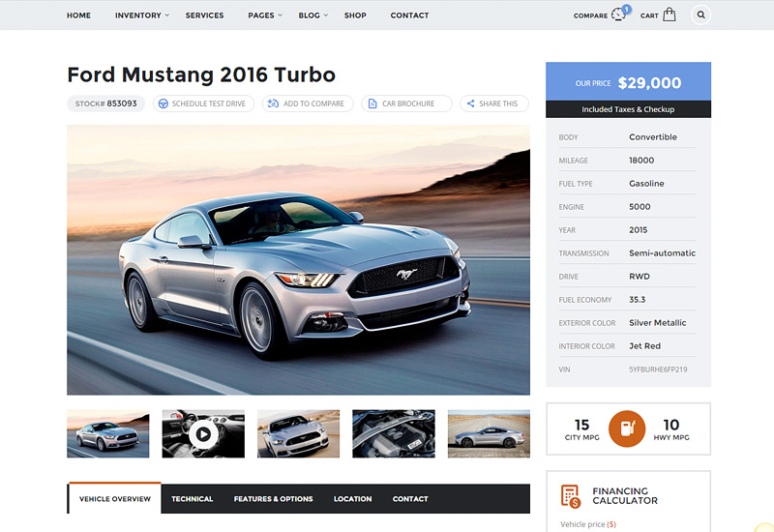Click the Silver Metallic exterior color value
774x532 pixels.
point(658,323)
